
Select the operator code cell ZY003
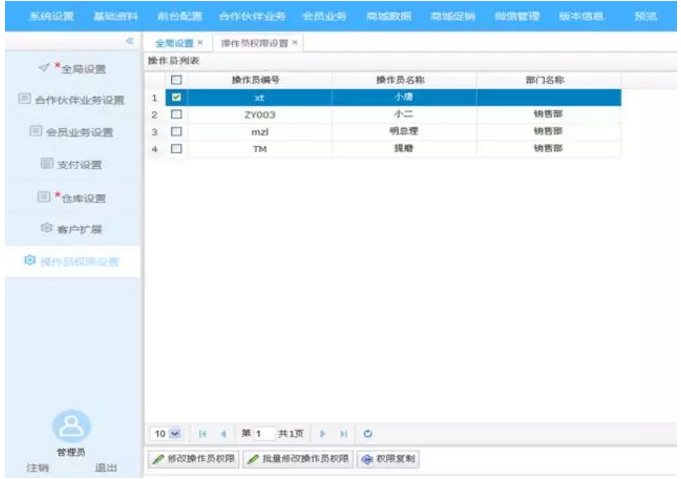click(x=260, y=115)
